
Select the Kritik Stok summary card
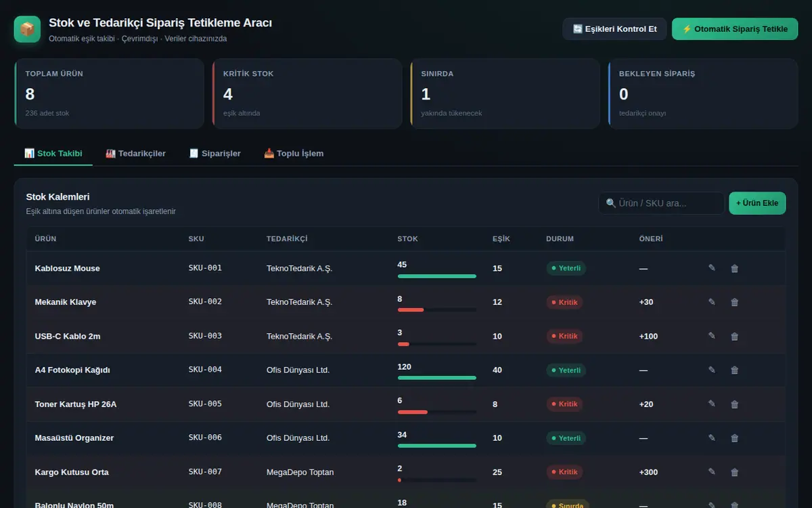[307, 93]
